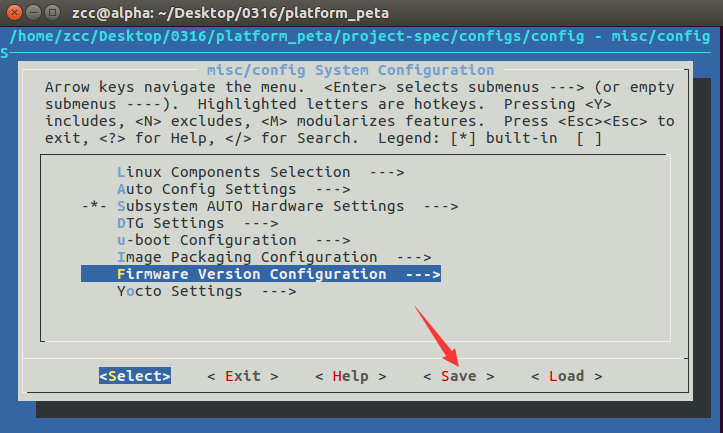The height and width of the screenshot is (433, 723).
Task: Open DTG Settings submenu
Action: (x=197, y=223)
